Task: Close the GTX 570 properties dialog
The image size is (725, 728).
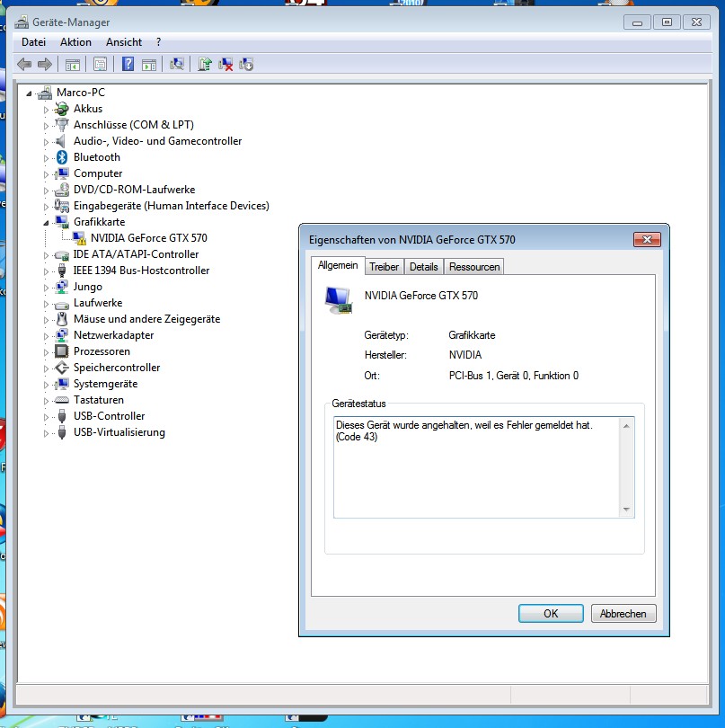Action: pos(647,240)
